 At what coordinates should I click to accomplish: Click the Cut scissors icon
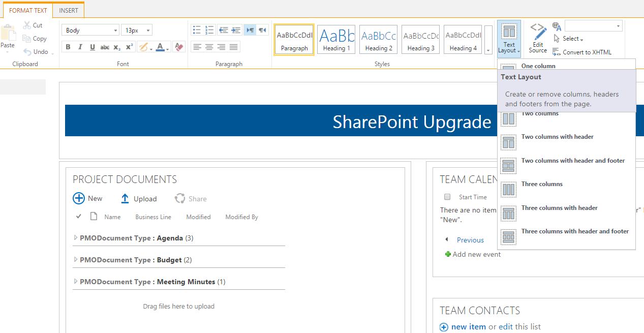27,25
